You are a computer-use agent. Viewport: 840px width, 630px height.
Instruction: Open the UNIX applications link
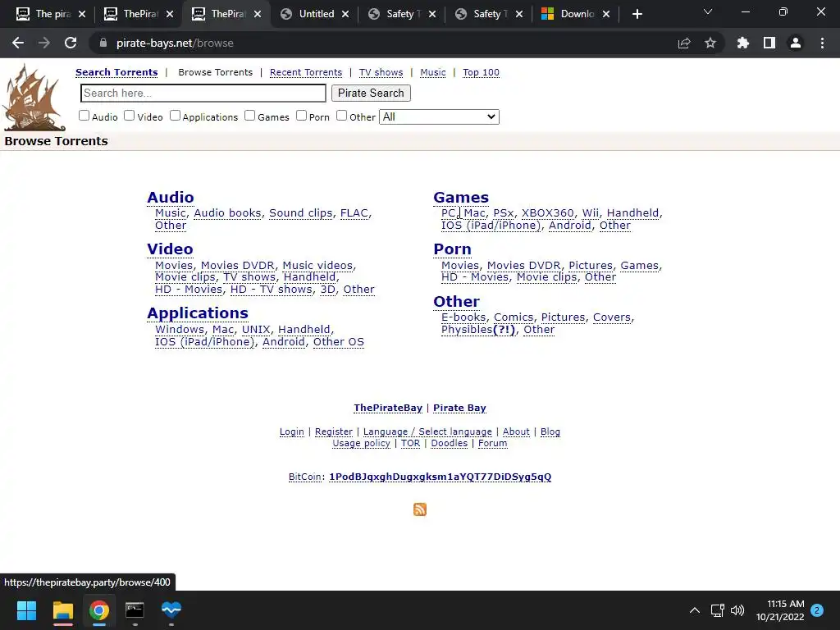(x=256, y=330)
